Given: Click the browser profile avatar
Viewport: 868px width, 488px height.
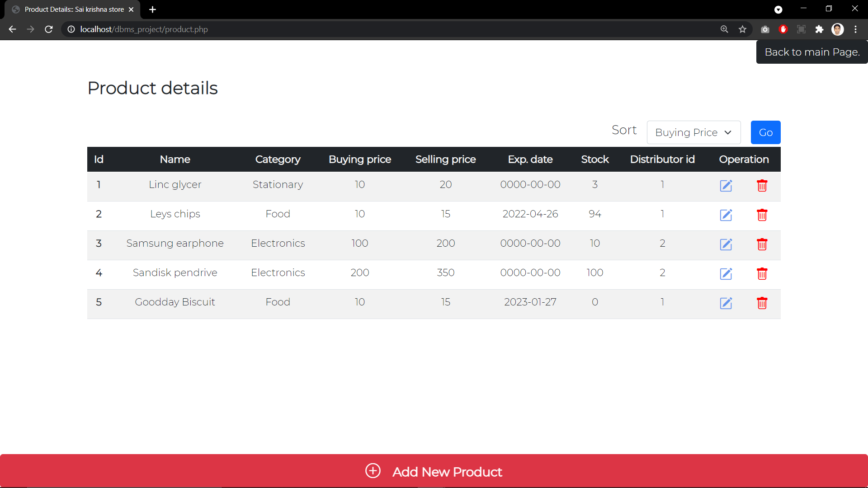Looking at the screenshot, I should [x=838, y=29].
